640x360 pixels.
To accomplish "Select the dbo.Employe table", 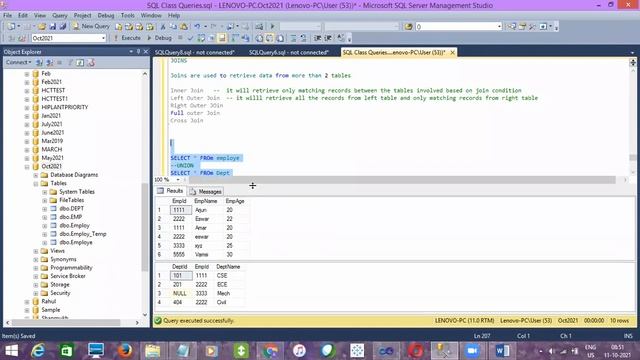I will (x=76, y=242).
